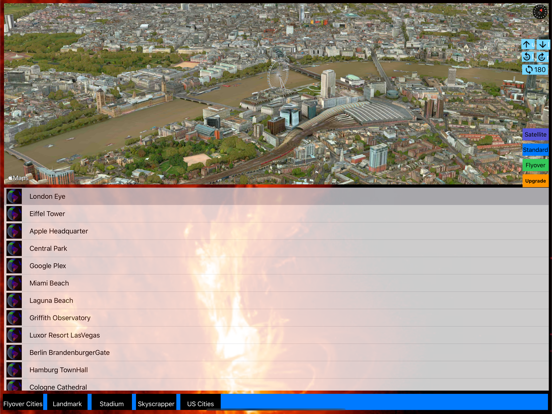Select London Eye in the list

[276, 196]
